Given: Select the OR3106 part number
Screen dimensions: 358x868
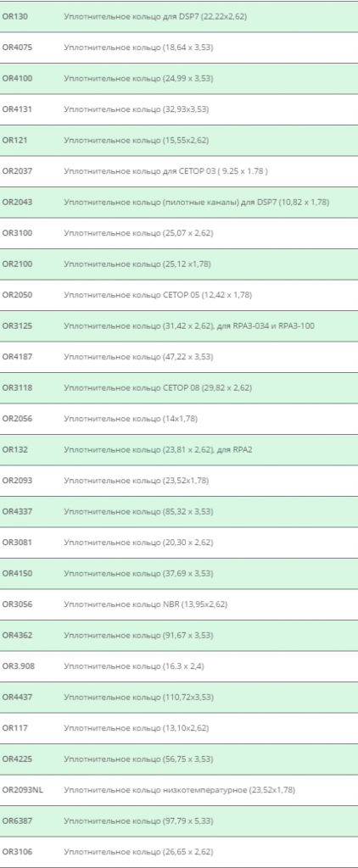Looking at the screenshot, I should click(17, 852).
